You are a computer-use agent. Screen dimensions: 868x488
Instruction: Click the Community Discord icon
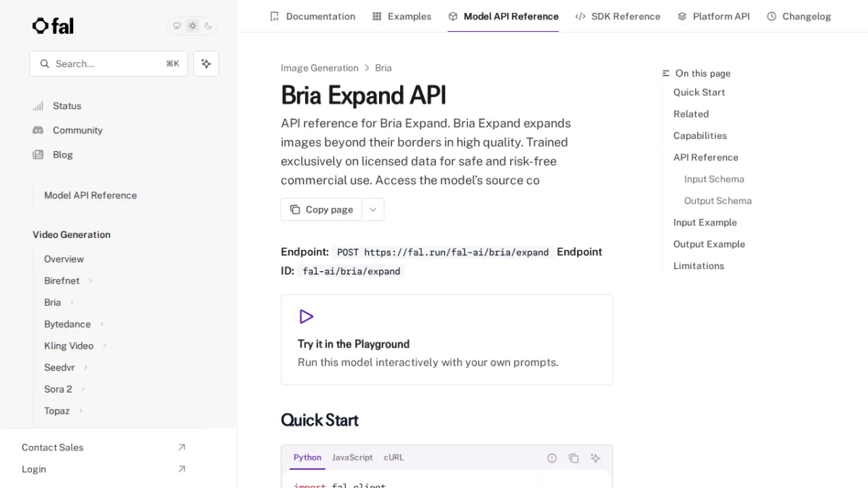38,130
